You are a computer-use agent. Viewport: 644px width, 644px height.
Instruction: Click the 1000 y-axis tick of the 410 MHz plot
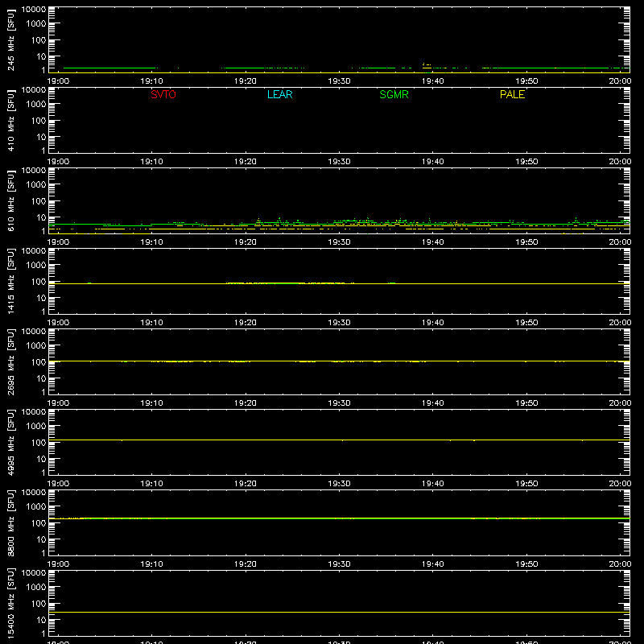pos(36,105)
